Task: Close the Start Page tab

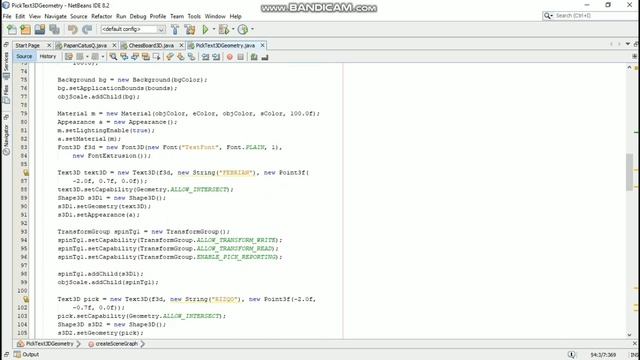Action: [x=49, y=45]
